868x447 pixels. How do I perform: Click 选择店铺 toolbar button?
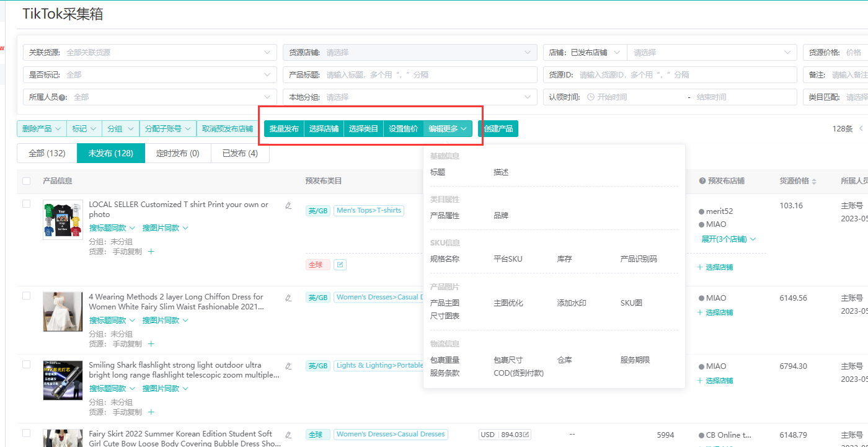324,129
